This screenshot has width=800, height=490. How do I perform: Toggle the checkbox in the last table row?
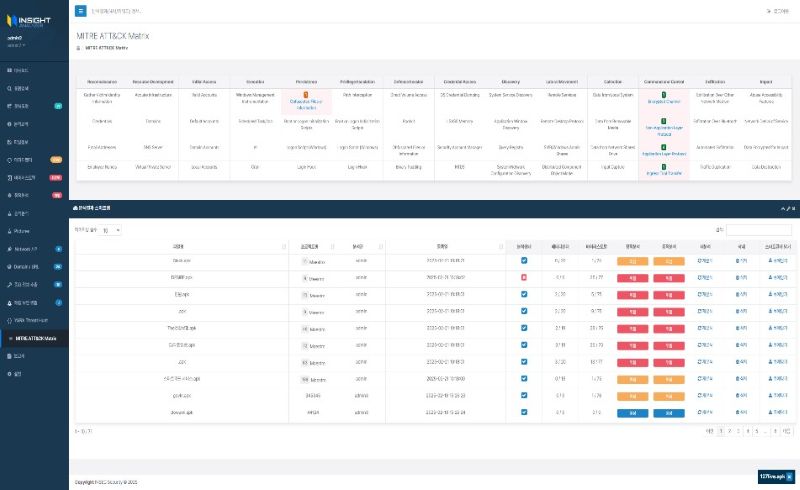click(x=524, y=412)
